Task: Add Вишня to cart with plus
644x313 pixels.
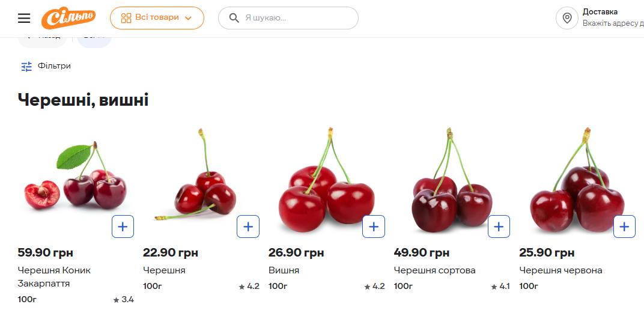Action: click(x=374, y=226)
